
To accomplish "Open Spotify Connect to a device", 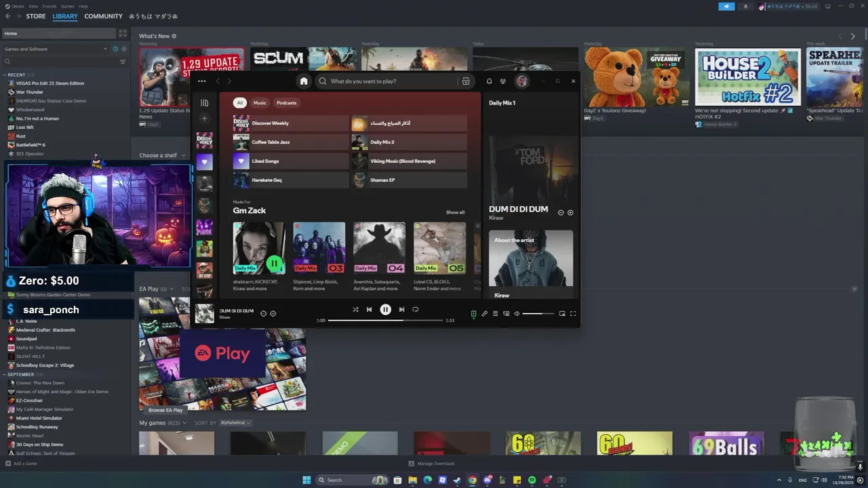I will (x=506, y=313).
